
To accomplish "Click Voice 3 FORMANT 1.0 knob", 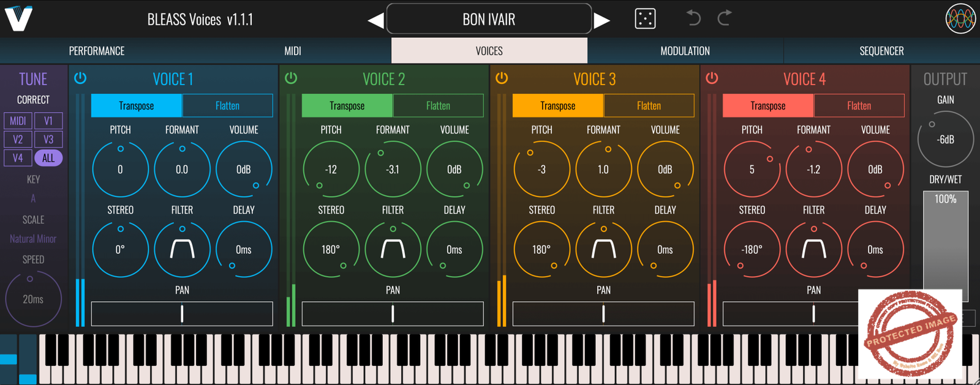I will click(603, 170).
